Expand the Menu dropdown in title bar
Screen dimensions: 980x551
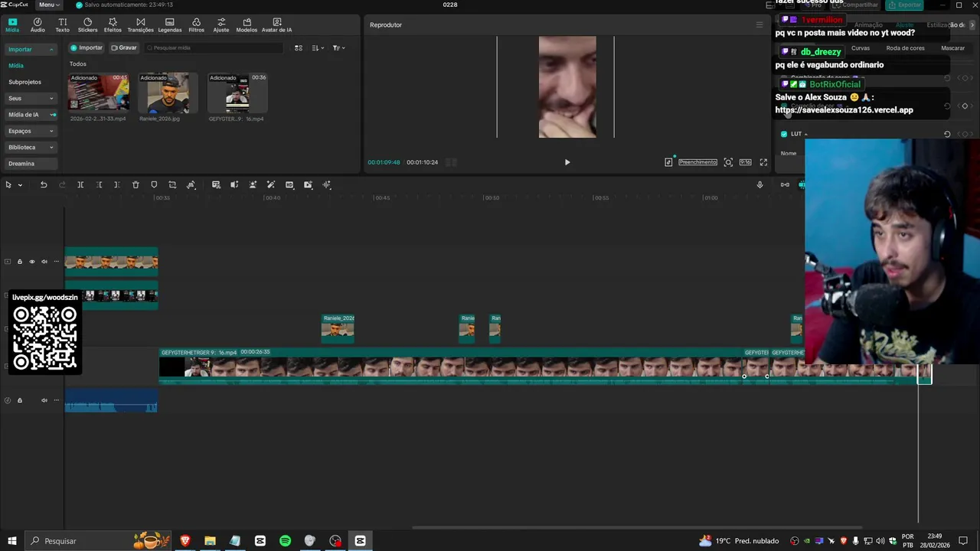tap(49, 5)
